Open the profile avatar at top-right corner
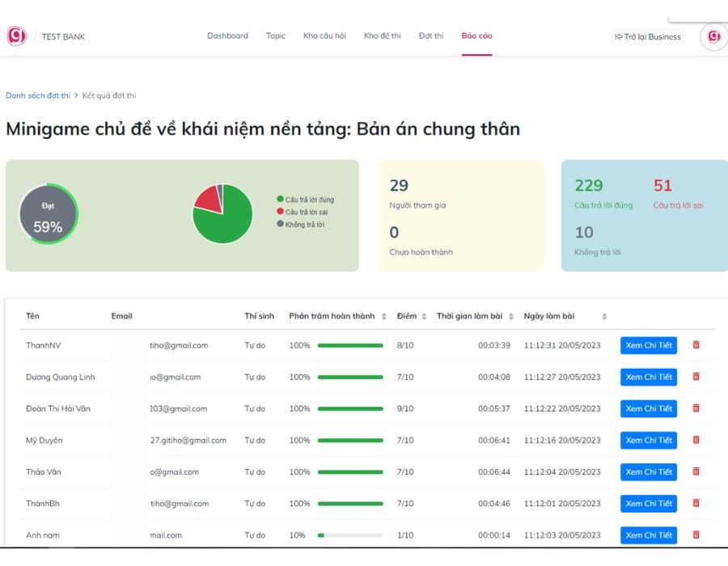 712,36
